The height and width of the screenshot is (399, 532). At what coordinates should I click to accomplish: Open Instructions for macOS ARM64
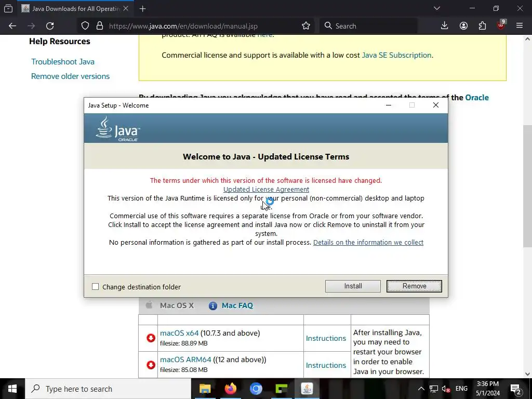click(x=326, y=365)
